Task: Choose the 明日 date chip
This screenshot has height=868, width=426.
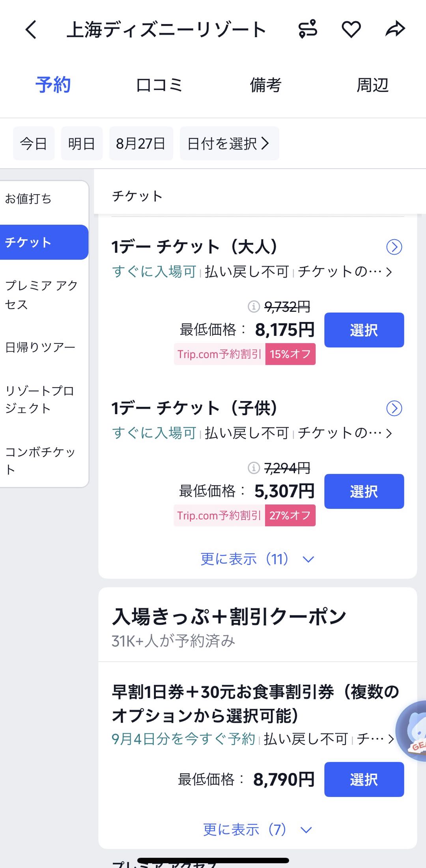Action: tap(82, 144)
